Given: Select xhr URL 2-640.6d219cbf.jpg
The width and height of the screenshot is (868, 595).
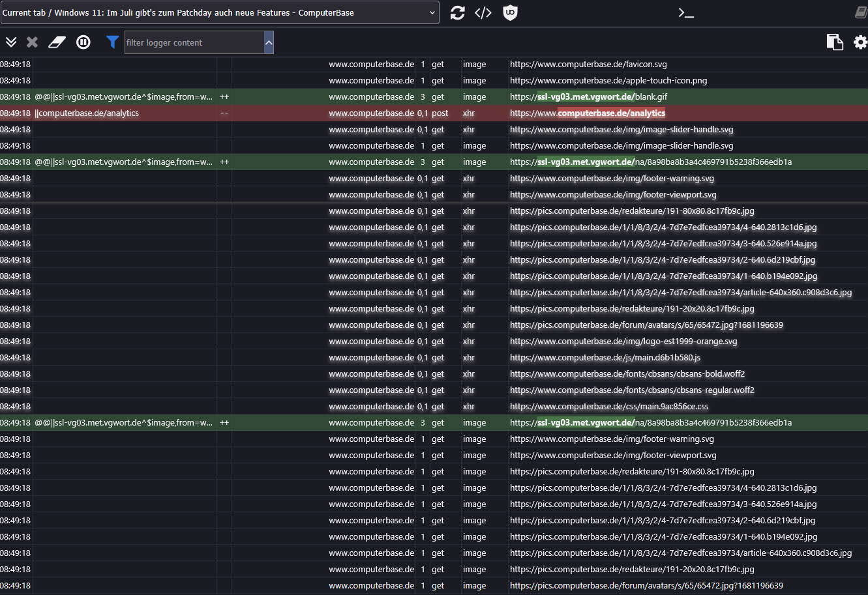Looking at the screenshot, I should (x=663, y=260).
